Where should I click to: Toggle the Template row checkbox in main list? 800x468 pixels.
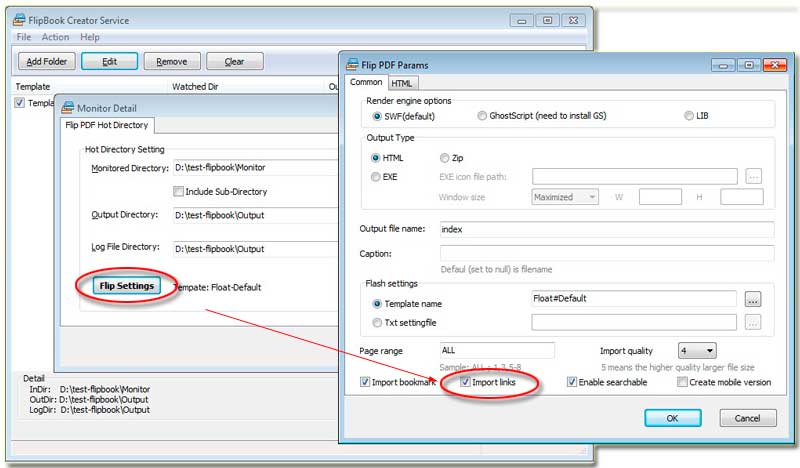(x=19, y=103)
